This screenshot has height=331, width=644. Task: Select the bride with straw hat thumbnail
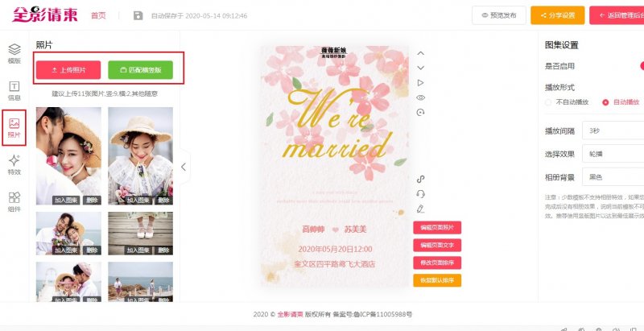[140, 156]
